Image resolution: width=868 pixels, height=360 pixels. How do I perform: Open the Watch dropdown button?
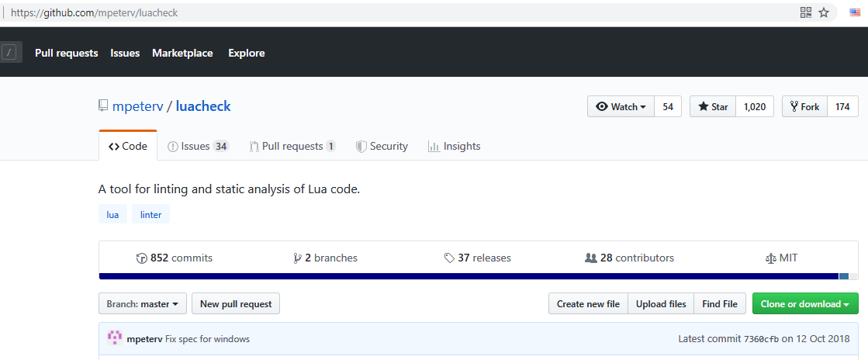pyautogui.click(x=621, y=107)
